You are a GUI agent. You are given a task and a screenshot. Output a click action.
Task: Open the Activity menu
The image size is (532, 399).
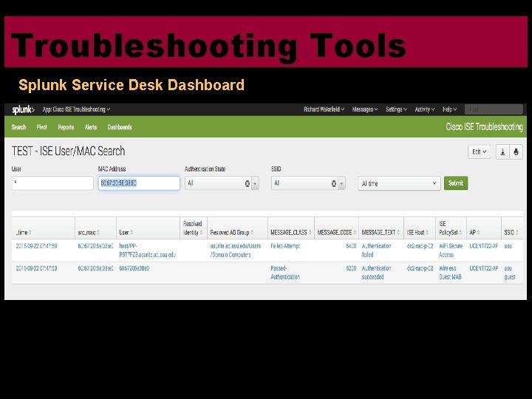[424, 109]
